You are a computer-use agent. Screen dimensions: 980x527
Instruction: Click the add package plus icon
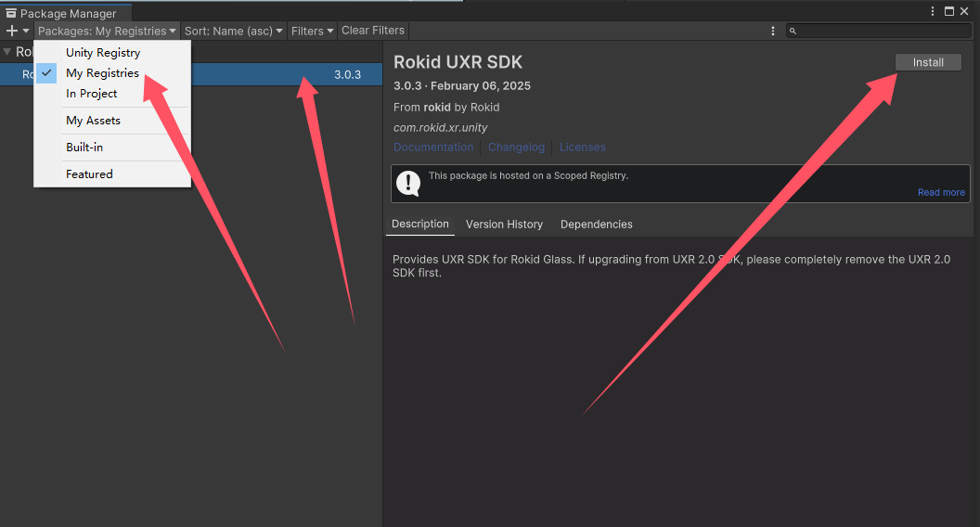[12, 31]
